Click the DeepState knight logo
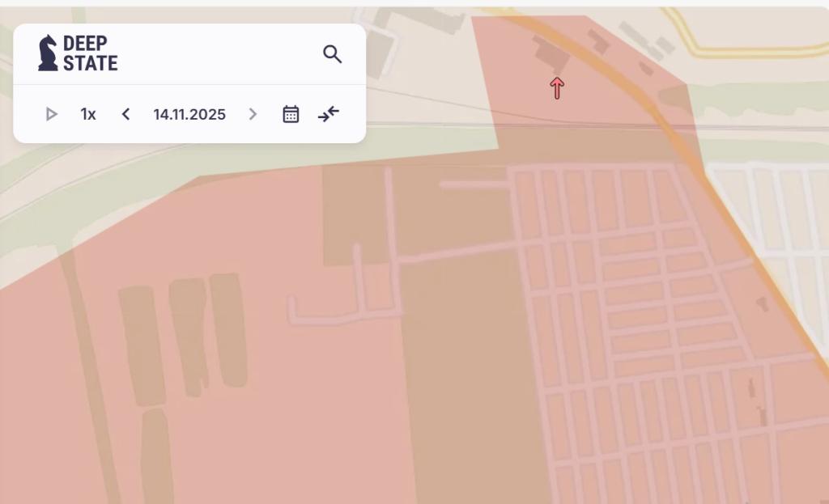Viewport: 829px width, 504px height. click(x=48, y=53)
